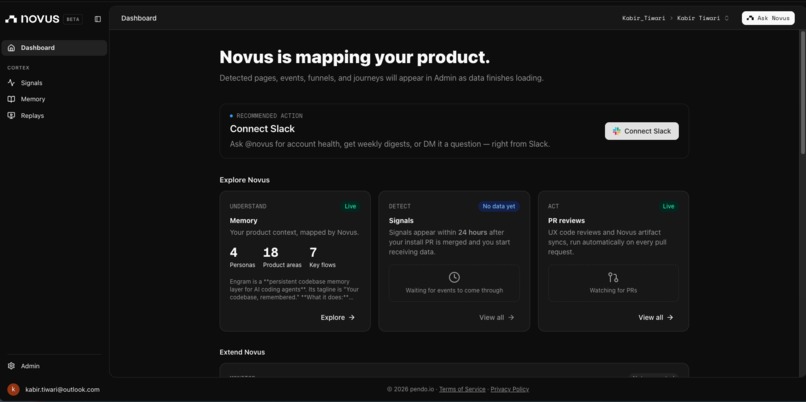Viewport: 806px width, 402px height.
Task: Click the arrow in the PR reviews View all
Action: [670, 318]
